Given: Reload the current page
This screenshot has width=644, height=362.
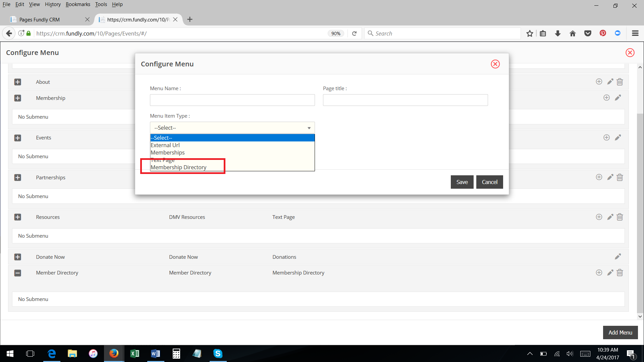Looking at the screenshot, I should click(x=354, y=34).
